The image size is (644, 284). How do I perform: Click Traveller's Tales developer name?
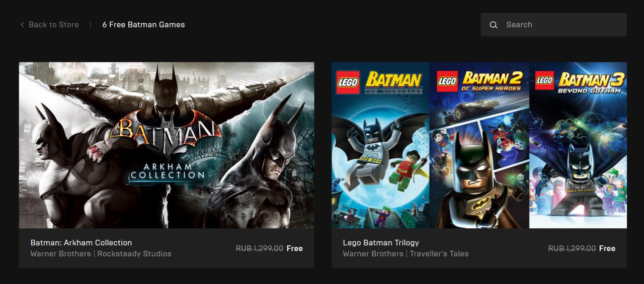click(x=439, y=254)
